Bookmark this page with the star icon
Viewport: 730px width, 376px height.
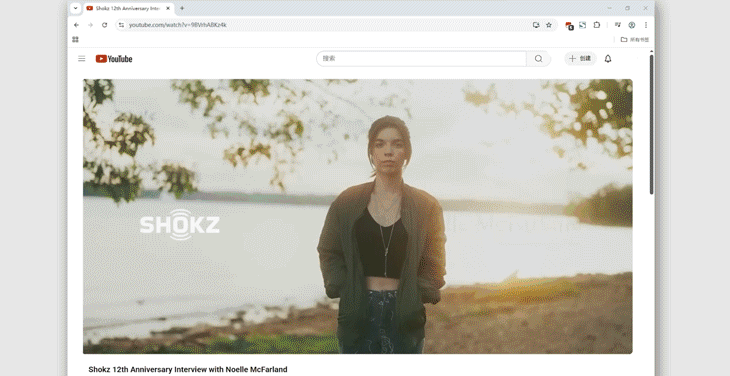pos(549,25)
